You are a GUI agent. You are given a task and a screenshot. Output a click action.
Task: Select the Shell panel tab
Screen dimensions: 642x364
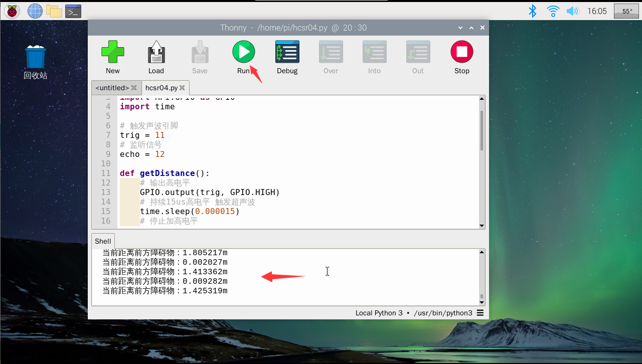(x=103, y=241)
